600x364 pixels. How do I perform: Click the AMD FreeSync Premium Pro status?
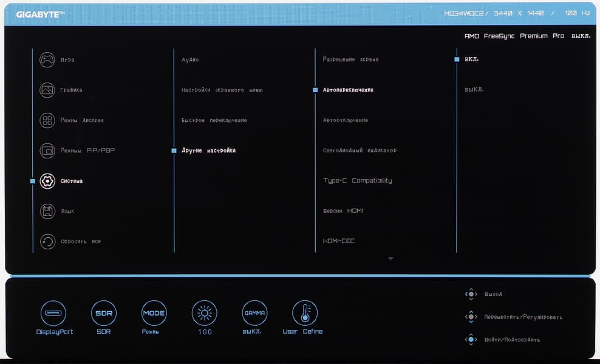point(527,36)
